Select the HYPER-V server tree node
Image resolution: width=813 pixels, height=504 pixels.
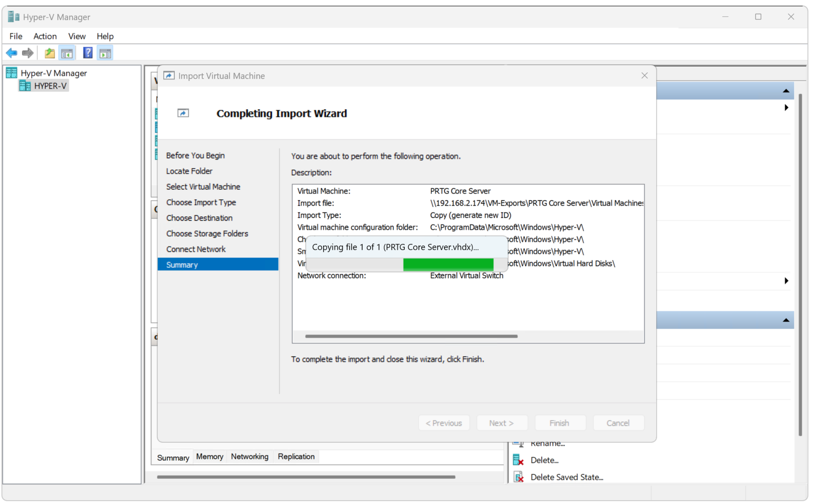click(50, 86)
